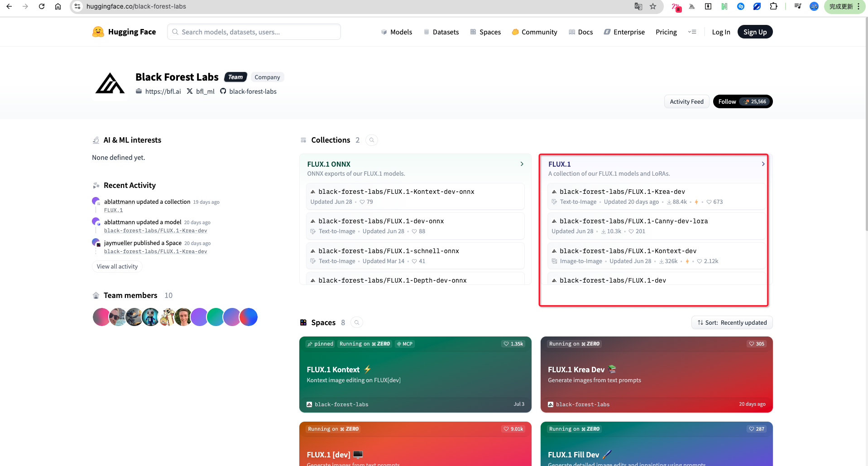This screenshot has width=868, height=466.
Task: Search within Spaces magnifier icon
Action: [x=357, y=322]
